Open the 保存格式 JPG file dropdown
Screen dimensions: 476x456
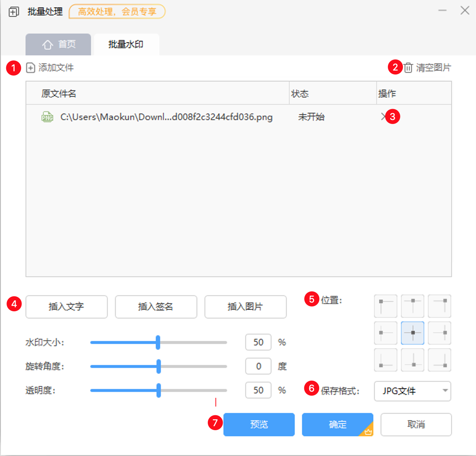(x=412, y=391)
